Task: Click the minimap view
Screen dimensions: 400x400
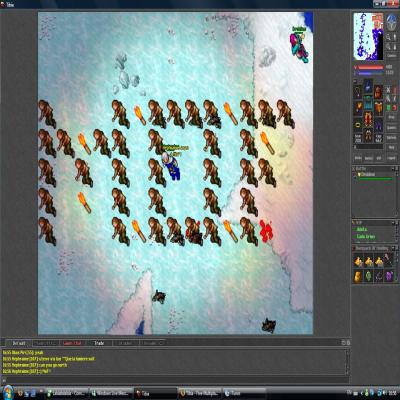Action: [368, 36]
